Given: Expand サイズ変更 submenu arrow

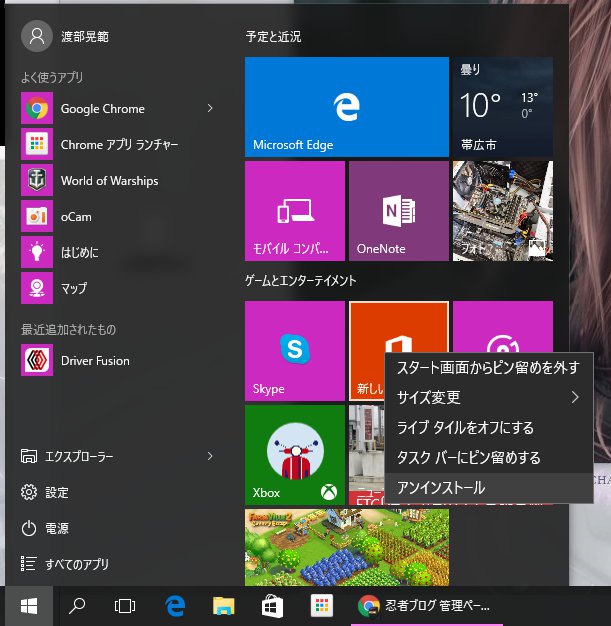Looking at the screenshot, I should pyautogui.click(x=575, y=397).
